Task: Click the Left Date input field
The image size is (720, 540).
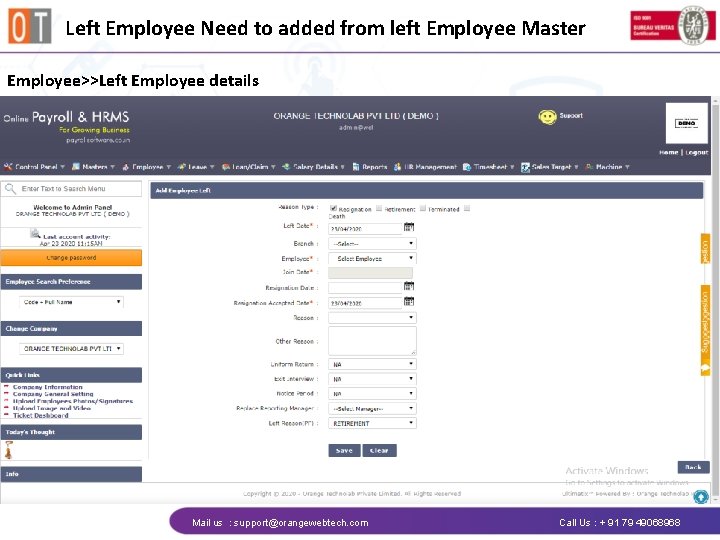Action: coord(366,228)
